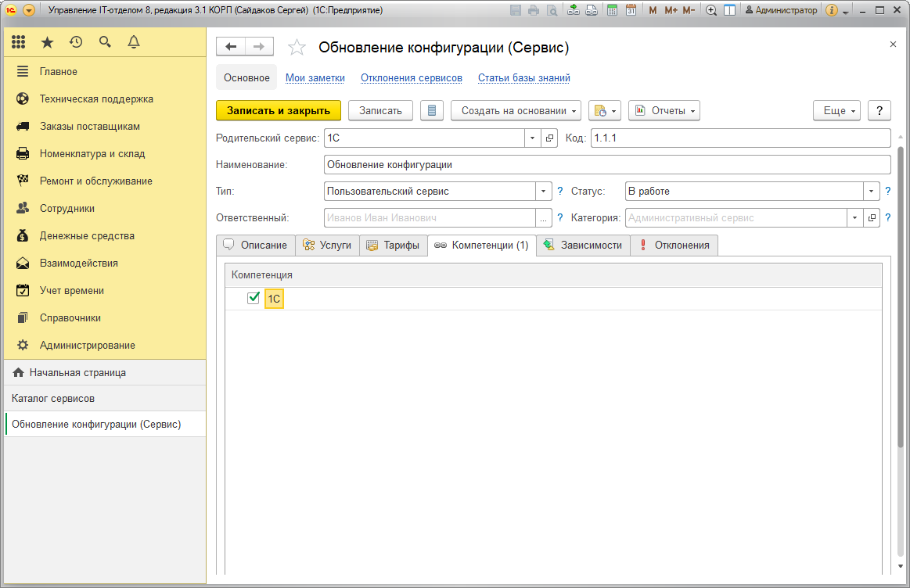The image size is (910, 588).
Task: Click the M memory button in title bar
Action: coord(653,10)
